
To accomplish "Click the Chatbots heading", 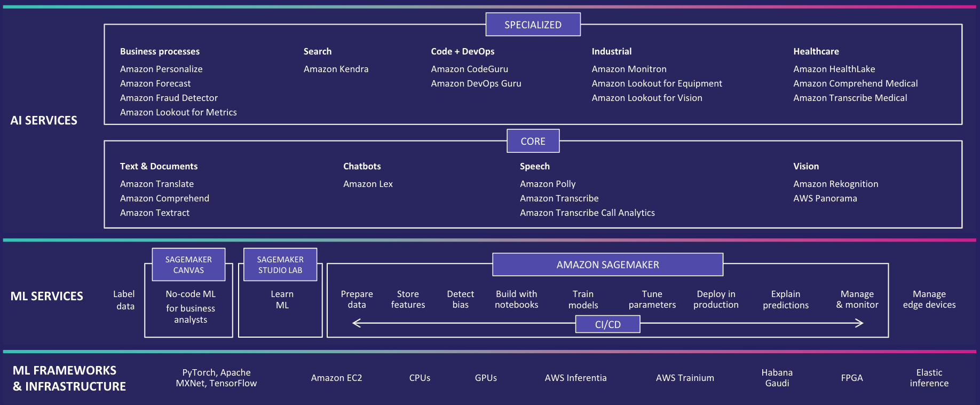I will [362, 166].
